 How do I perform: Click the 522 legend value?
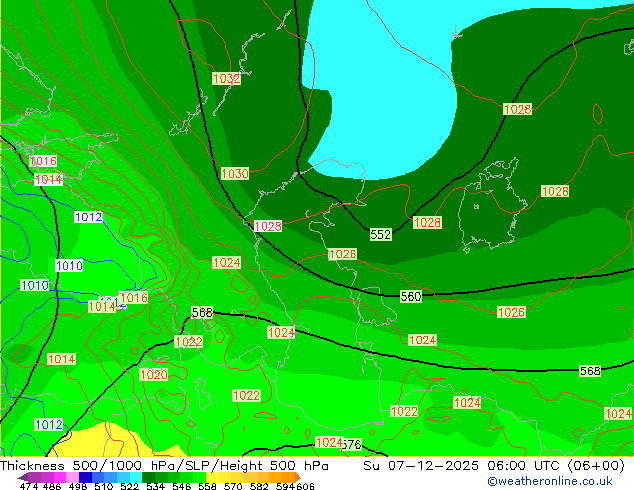pos(129,486)
